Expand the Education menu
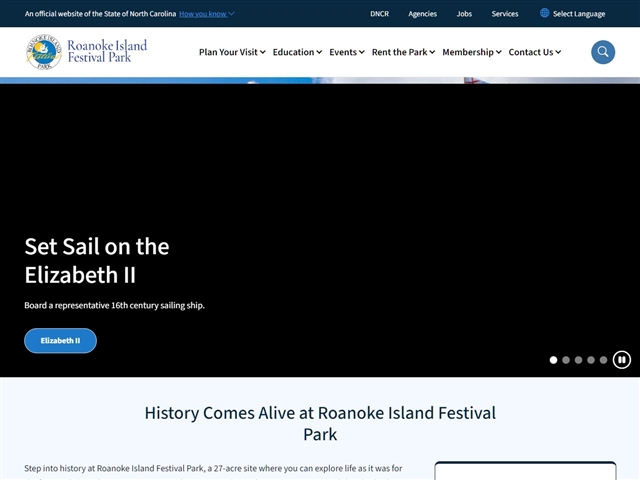The width and height of the screenshot is (640, 480). 297,52
